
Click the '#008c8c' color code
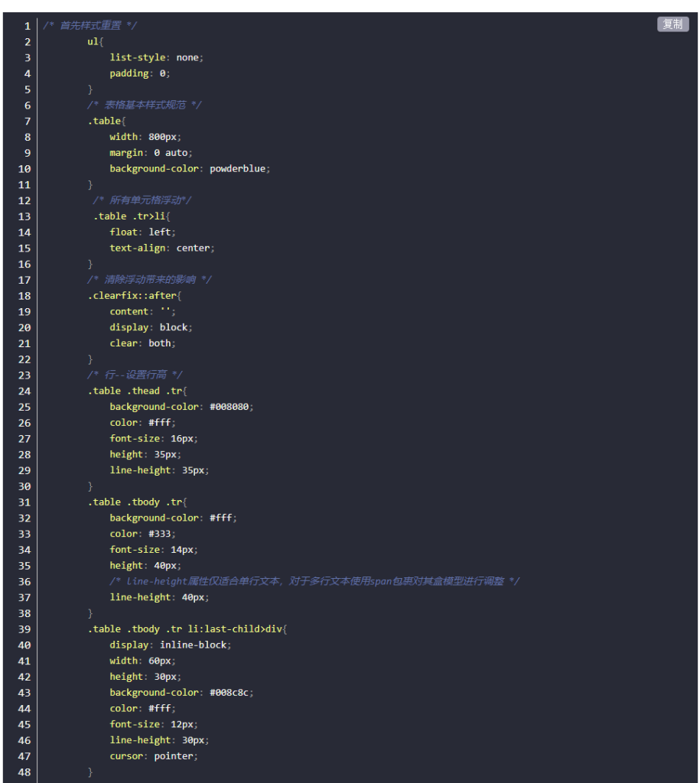230,692
